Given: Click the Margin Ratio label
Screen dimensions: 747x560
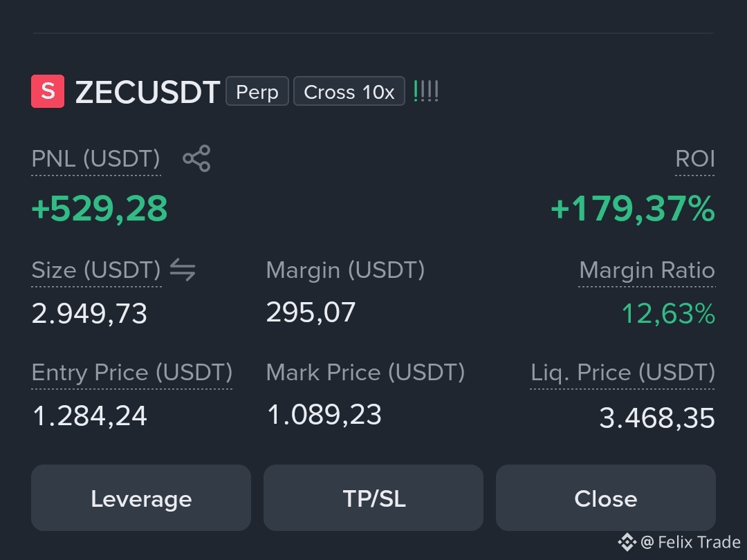Looking at the screenshot, I should tap(647, 270).
